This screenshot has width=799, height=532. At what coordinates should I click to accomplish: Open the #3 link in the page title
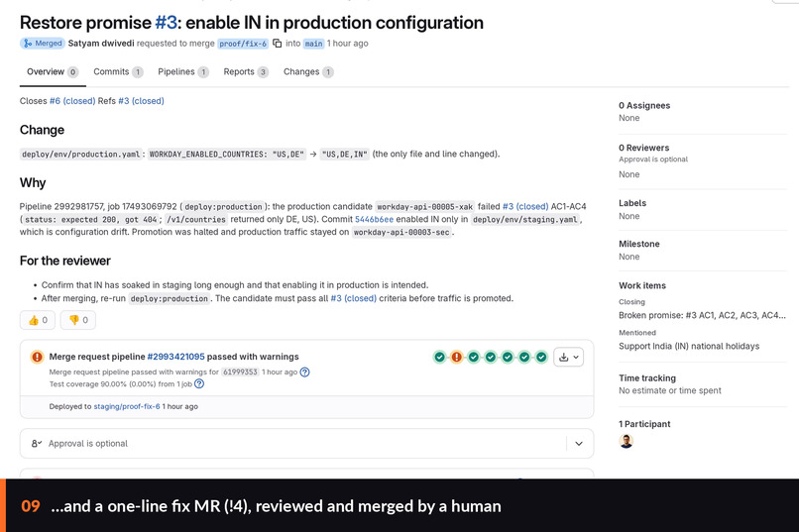coord(167,23)
